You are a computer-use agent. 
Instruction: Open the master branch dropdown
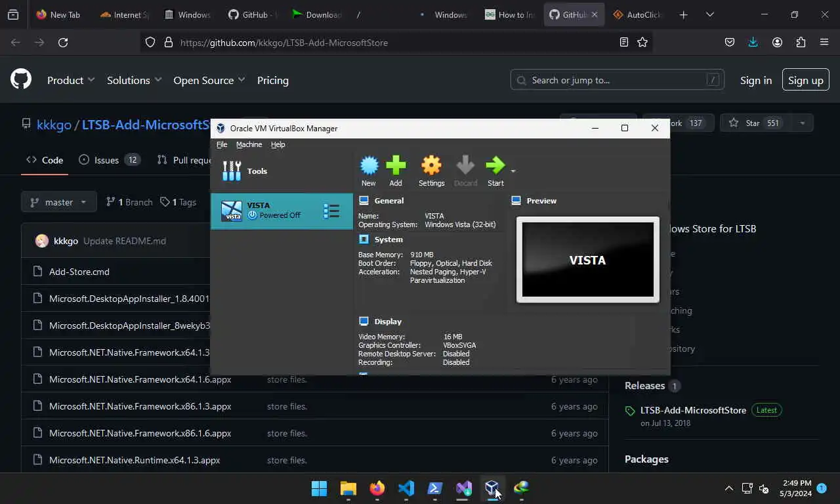click(x=59, y=202)
